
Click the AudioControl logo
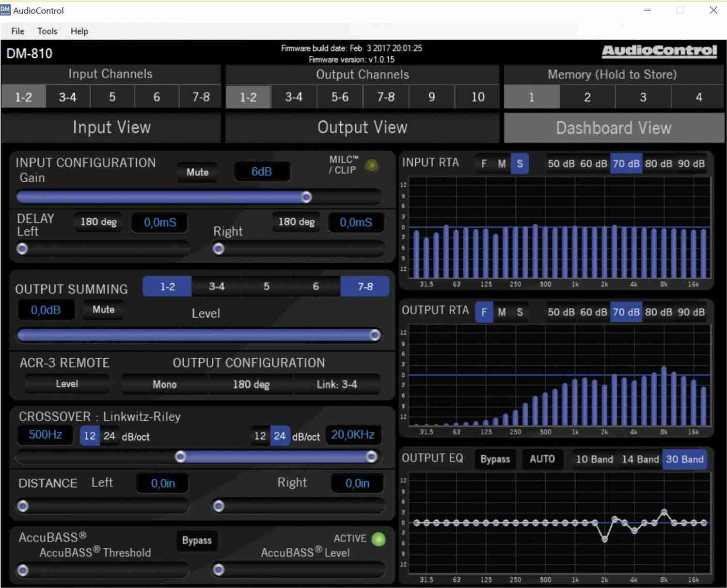click(x=659, y=51)
